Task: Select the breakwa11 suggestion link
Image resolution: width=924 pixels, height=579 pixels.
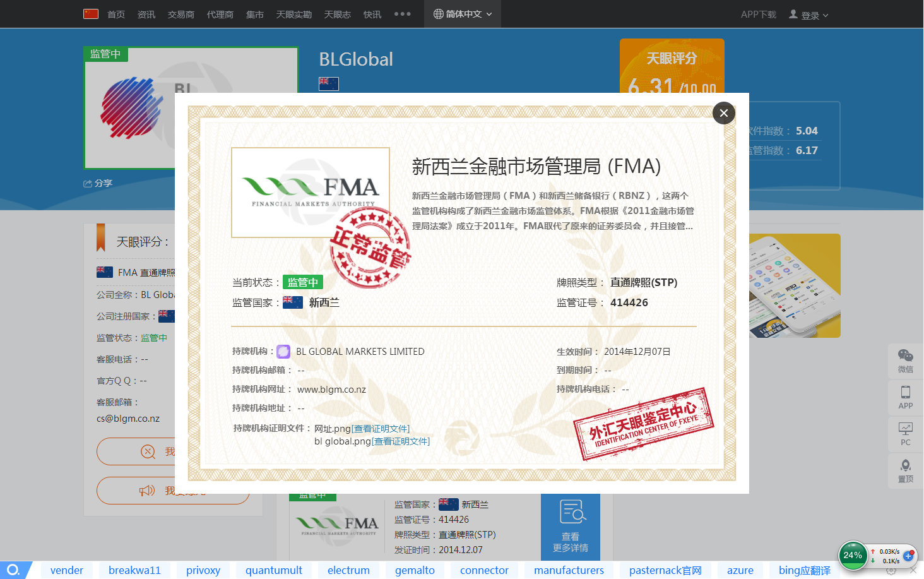Action: (x=134, y=570)
